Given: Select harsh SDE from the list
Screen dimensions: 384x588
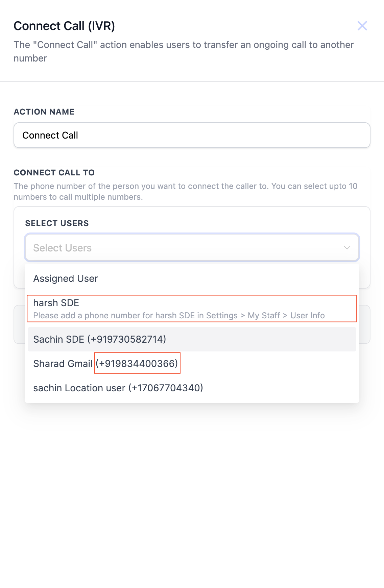Looking at the screenshot, I should (56, 303).
